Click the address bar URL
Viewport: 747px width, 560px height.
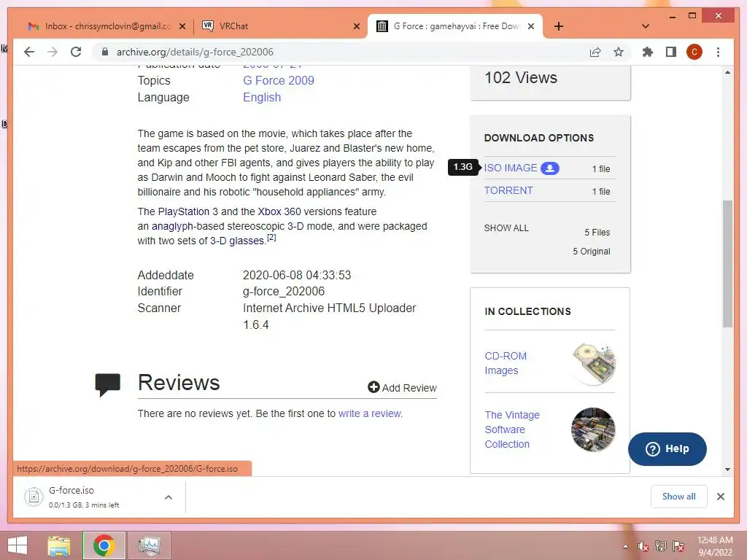click(x=195, y=52)
